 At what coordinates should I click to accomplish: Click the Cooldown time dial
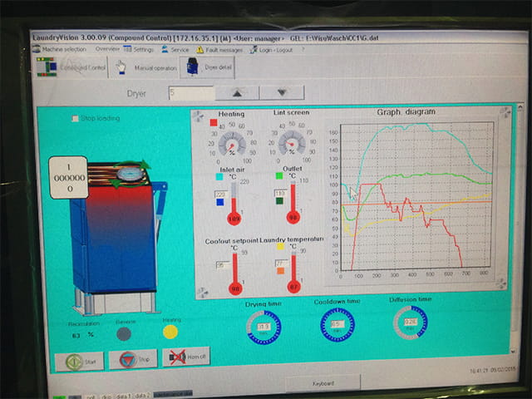click(x=337, y=325)
